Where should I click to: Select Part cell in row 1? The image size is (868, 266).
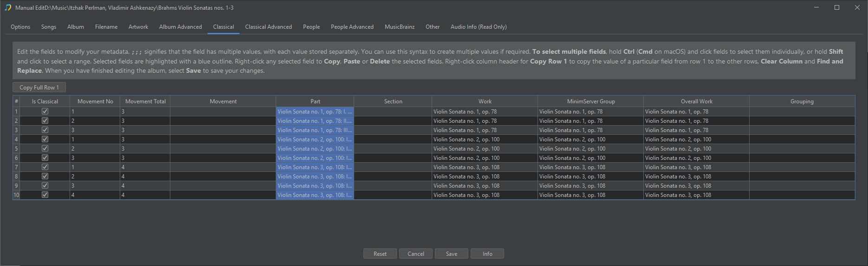[x=315, y=111]
